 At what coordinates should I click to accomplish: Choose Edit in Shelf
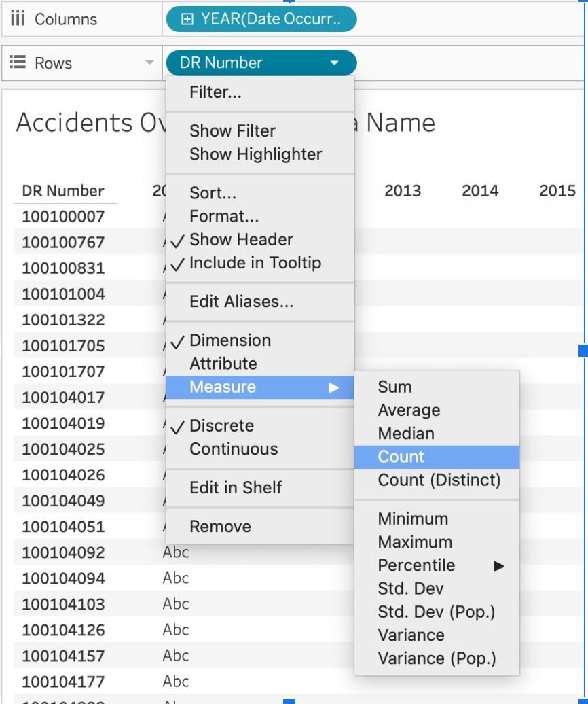pos(260,488)
